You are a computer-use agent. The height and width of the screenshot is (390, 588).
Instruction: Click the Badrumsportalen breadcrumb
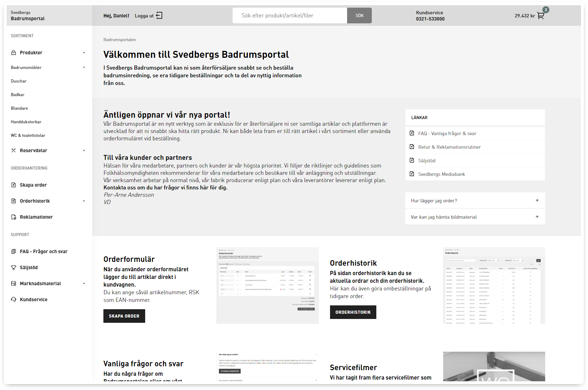[x=120, y=40]
